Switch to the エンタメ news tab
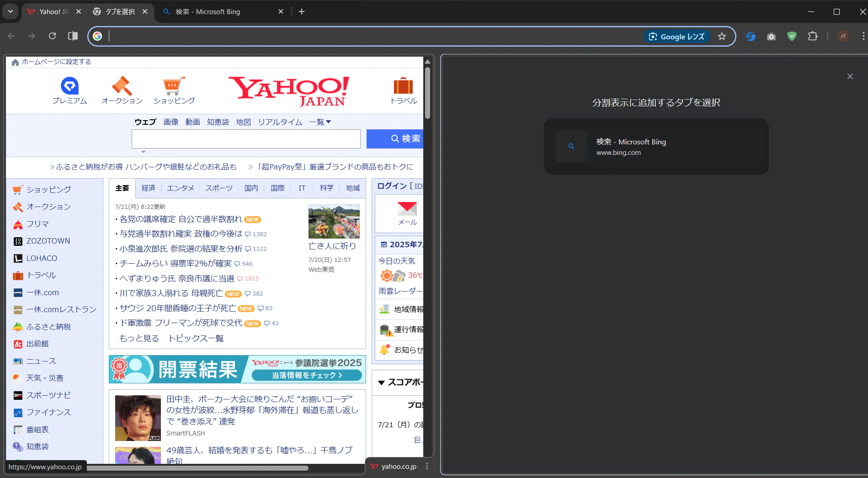 [181, 188]
